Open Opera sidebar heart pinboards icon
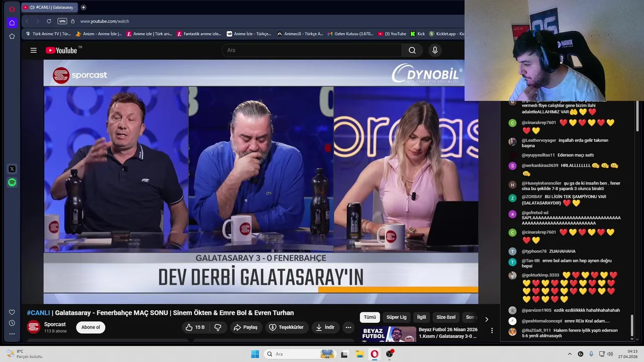Screen dimensions: 644x362 pos(12,312)
